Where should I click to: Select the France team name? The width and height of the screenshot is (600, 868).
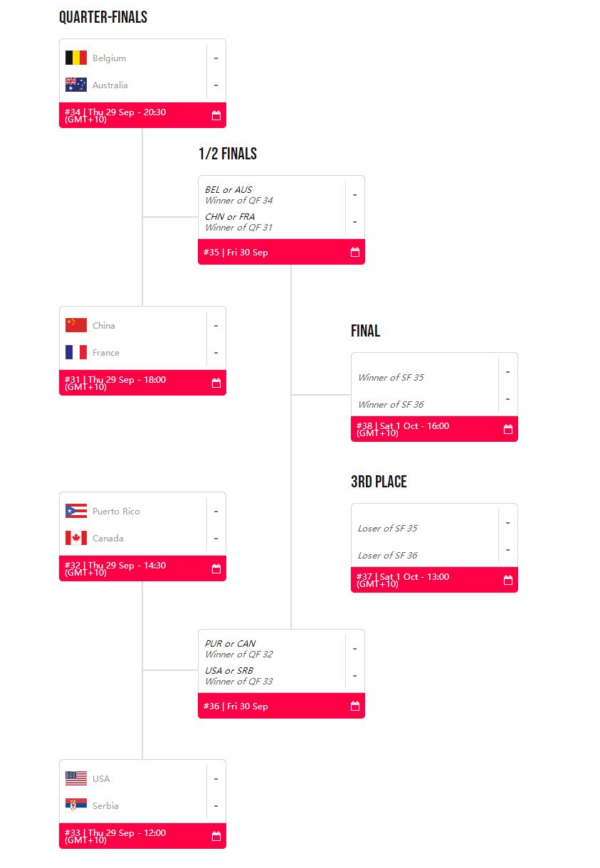coord(106,353)
